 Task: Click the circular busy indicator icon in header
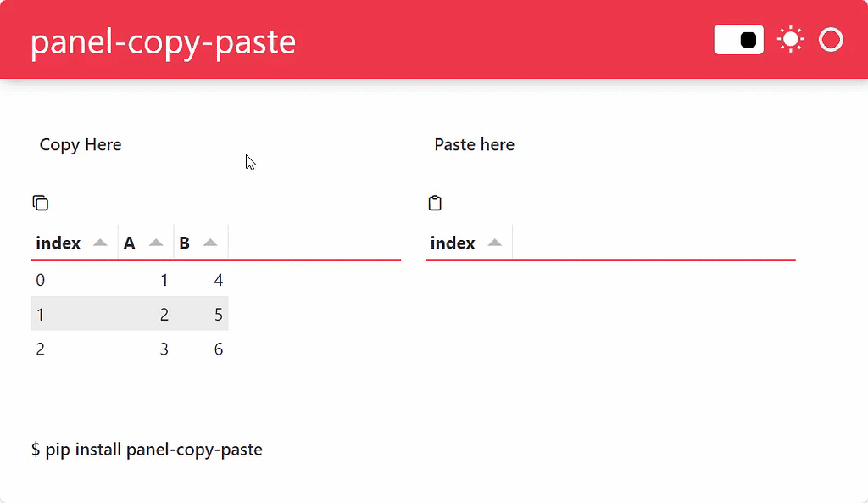point(831,38)
